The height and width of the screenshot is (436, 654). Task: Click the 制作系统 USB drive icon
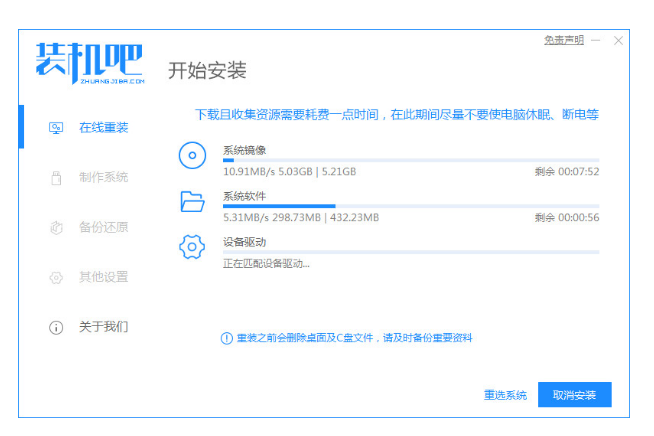pyautogui.click(x=56, y=178)
